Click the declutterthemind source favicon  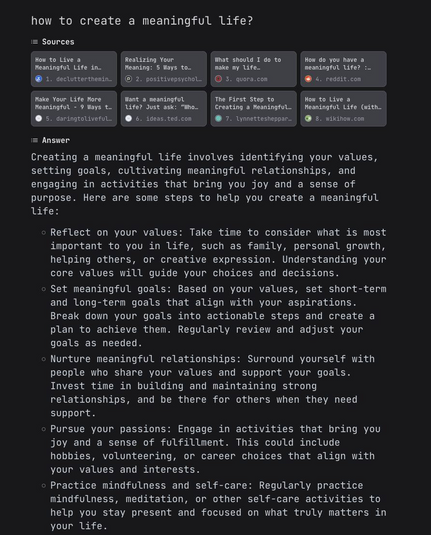tap(39, 79)
